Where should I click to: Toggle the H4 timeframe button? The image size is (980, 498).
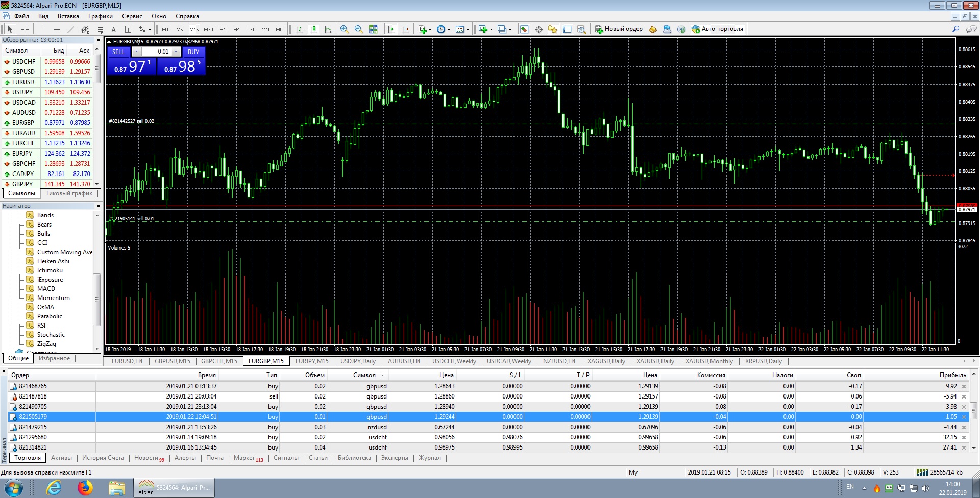coord(237,29)
